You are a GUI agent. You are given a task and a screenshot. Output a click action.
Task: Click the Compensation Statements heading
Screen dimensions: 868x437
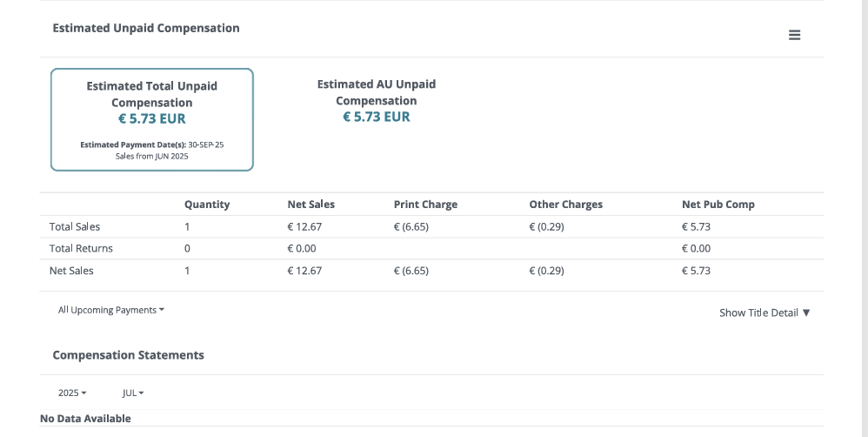click(128, 355)
